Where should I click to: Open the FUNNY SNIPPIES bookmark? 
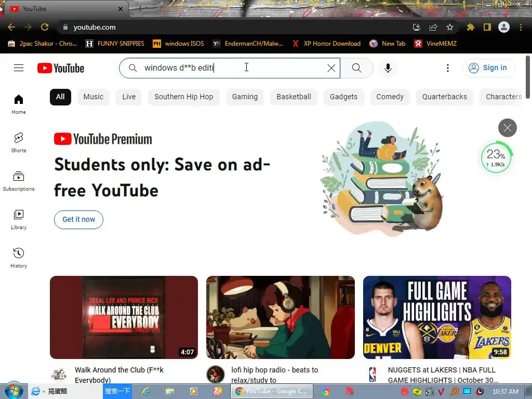pos(115,44)
